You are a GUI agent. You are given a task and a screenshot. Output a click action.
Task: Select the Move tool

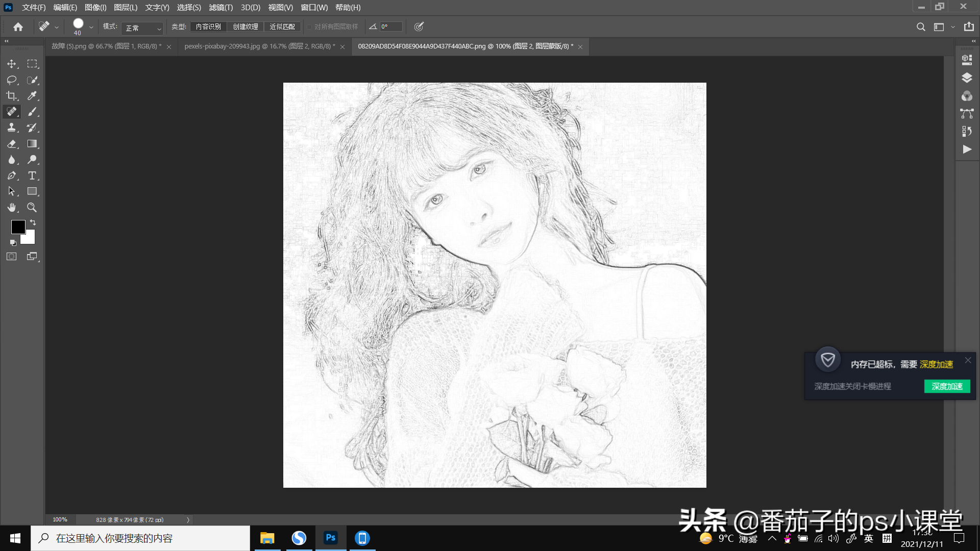click(12, 64)
